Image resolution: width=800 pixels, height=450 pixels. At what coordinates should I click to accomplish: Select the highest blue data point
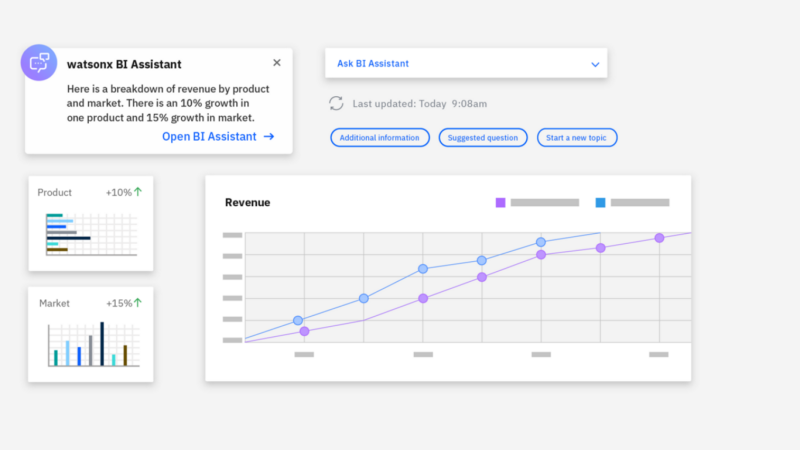click(x=541, y=242)
